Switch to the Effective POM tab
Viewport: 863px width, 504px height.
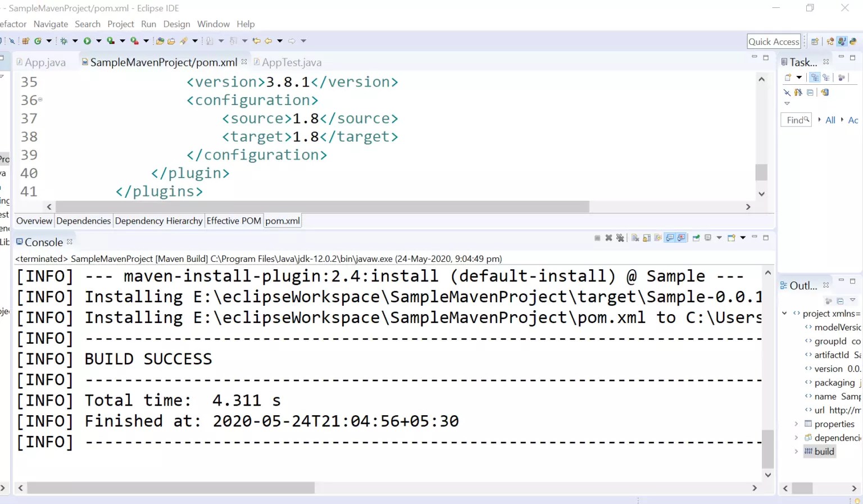234,221
